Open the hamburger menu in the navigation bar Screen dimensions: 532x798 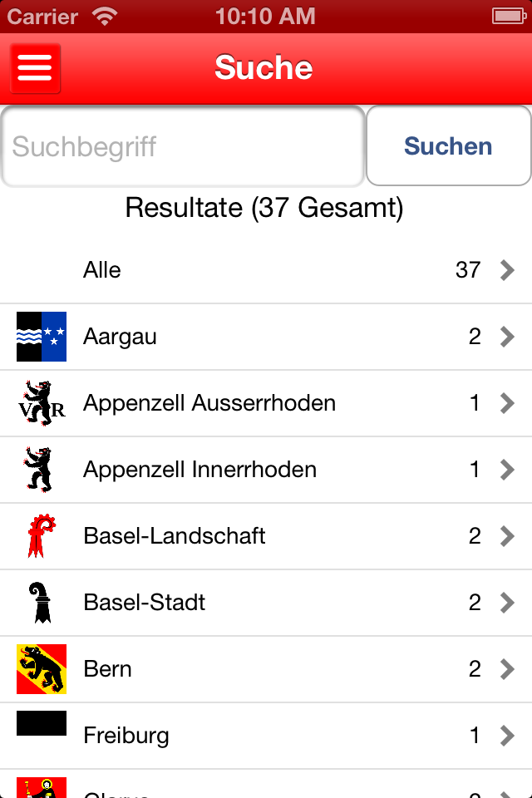[x=34, y=69]
